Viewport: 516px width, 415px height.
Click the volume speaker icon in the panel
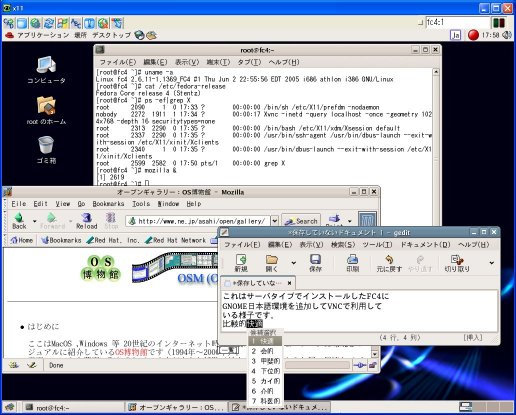507,35
